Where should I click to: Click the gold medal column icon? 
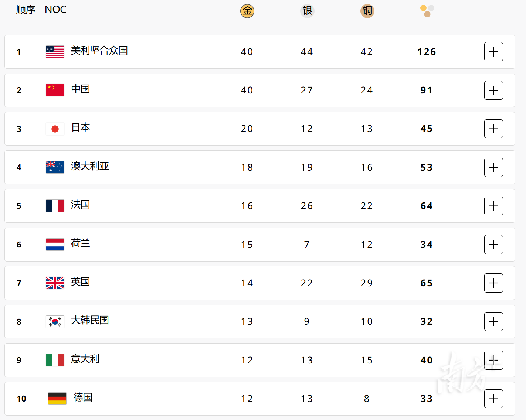click(x=247, y=11)
